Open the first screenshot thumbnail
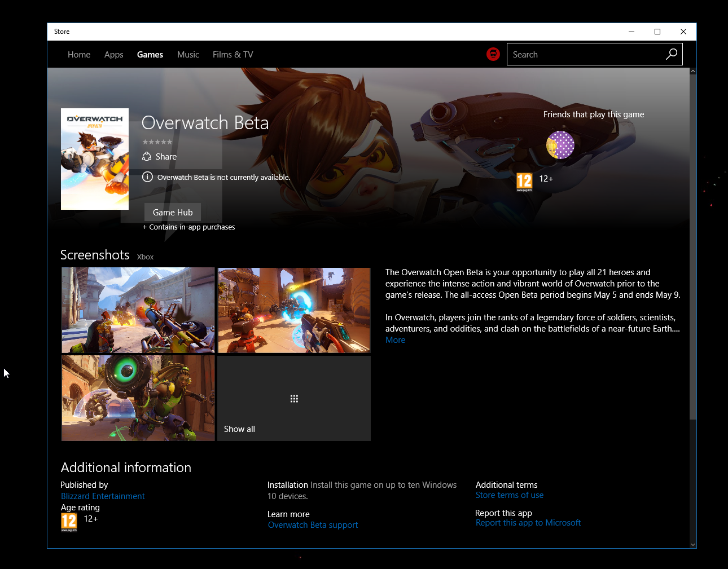 [x=138, y=310]
